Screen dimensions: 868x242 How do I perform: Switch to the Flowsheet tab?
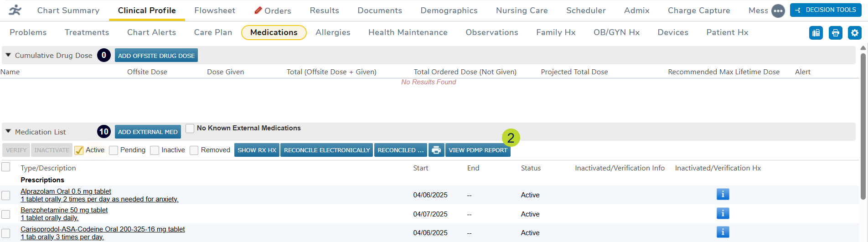click(215, 10)
